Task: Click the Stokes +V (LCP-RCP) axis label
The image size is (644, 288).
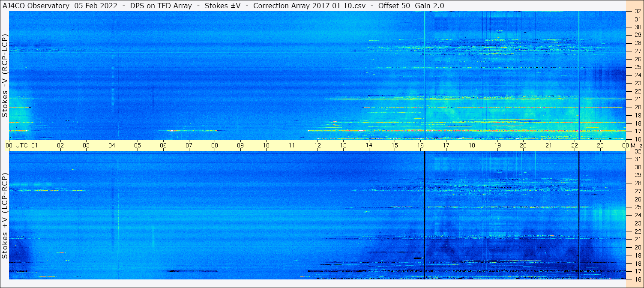Action: [x=5, y=216]
